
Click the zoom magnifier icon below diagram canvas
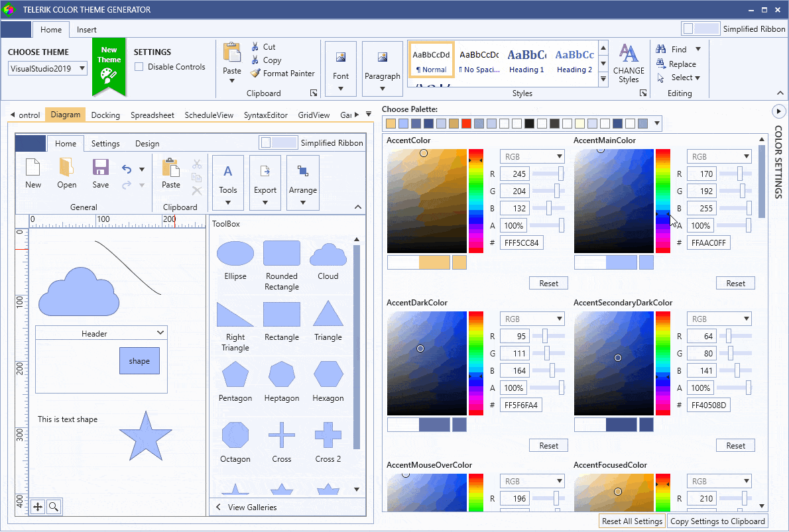click(x=53, y=506)
